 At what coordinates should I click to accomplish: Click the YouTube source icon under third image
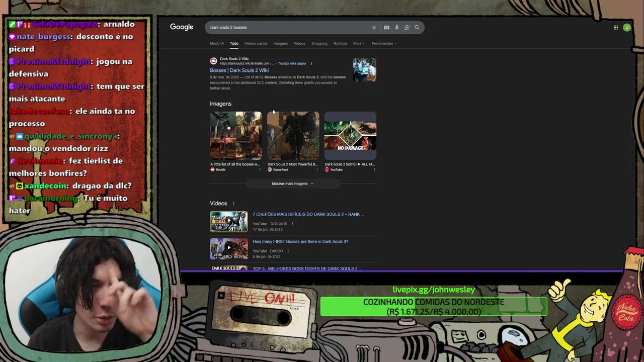(327, 169)
